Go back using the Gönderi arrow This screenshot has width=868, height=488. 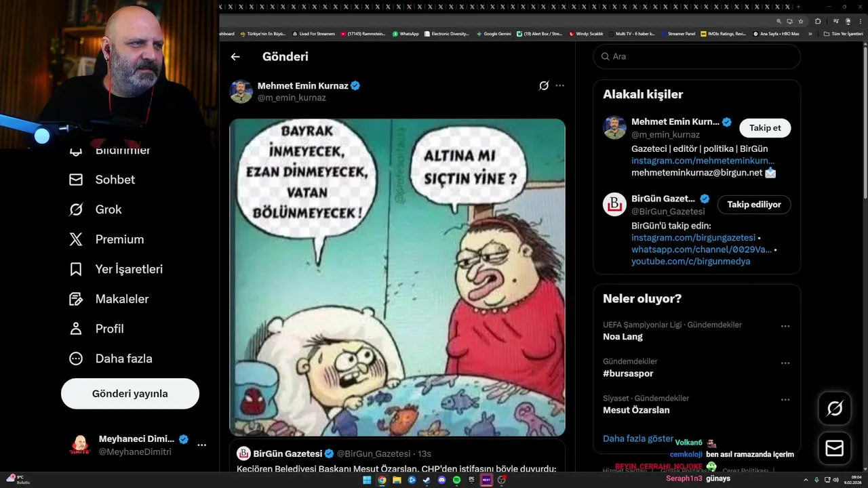[235, 57]
